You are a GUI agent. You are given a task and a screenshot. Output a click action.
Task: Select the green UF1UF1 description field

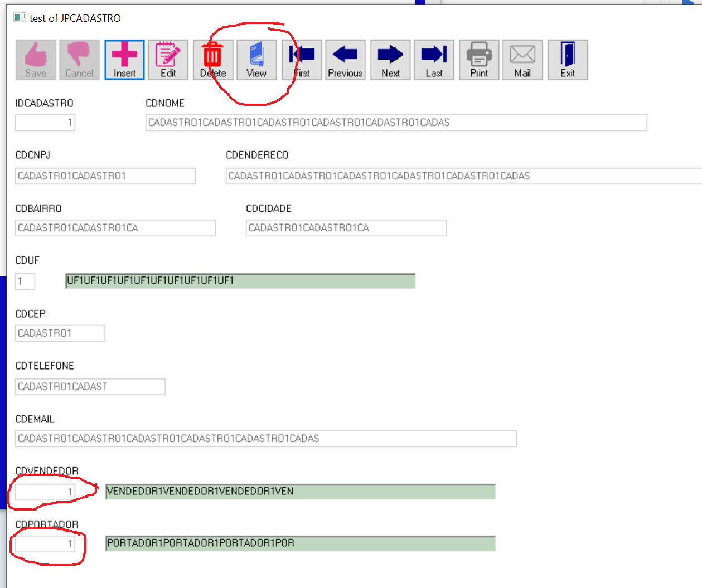(240, 281)
